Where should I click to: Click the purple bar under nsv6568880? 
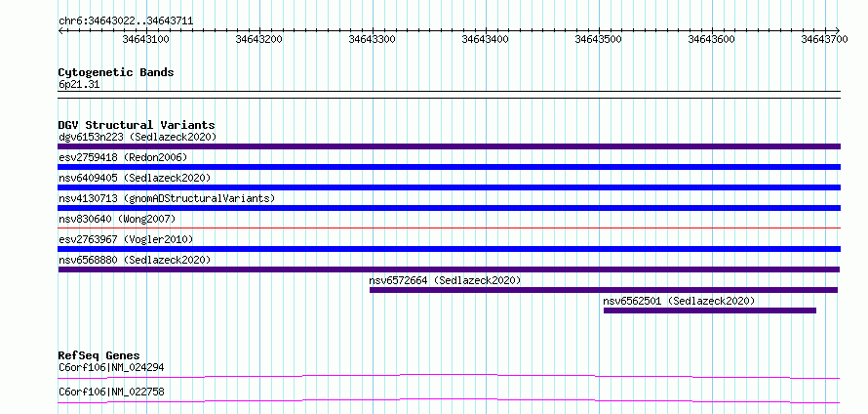(x=449, y=269)
